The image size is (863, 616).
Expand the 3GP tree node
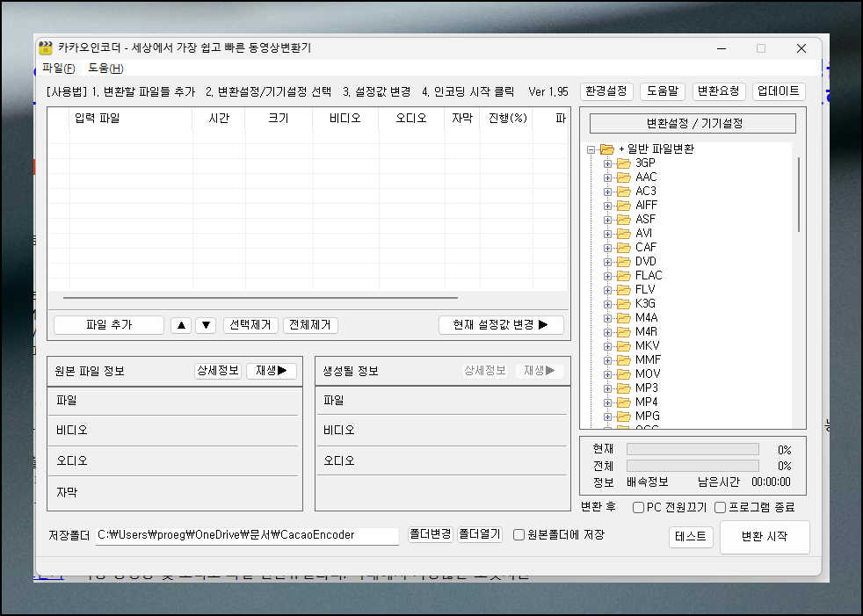(x=607, y=163)
